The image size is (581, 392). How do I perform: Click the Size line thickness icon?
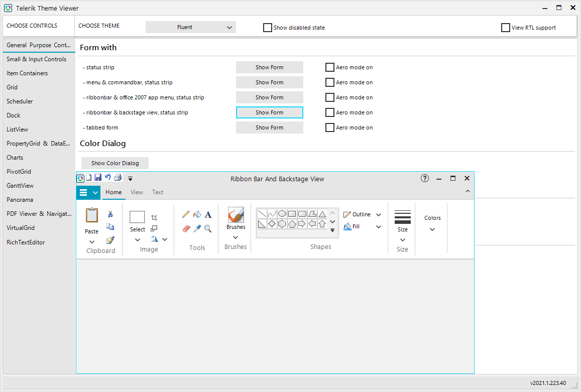402,217
